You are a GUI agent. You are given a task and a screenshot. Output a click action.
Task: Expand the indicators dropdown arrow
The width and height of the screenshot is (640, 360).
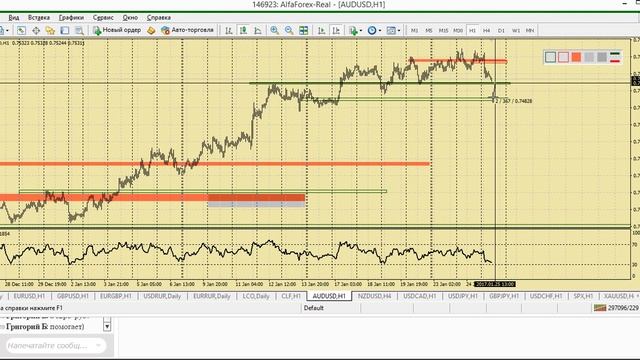[x=360, y=31]
